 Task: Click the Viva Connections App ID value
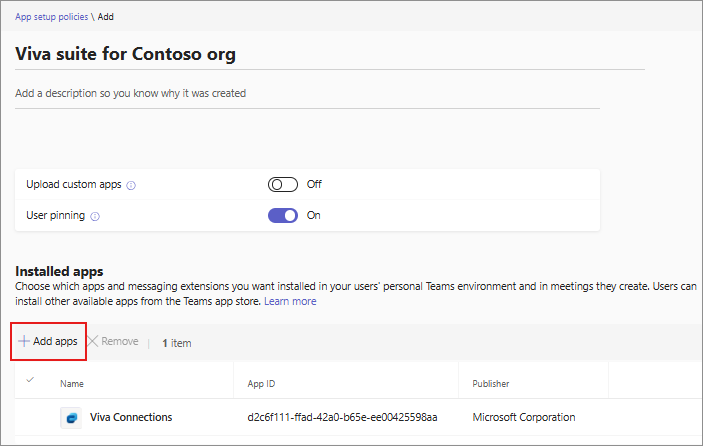pos(340,417)
